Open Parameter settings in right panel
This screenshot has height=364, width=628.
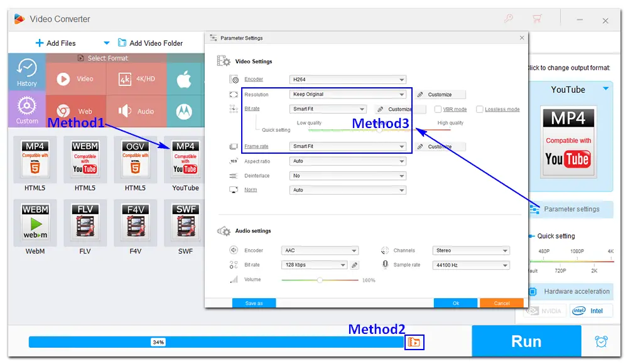(571, 210)
